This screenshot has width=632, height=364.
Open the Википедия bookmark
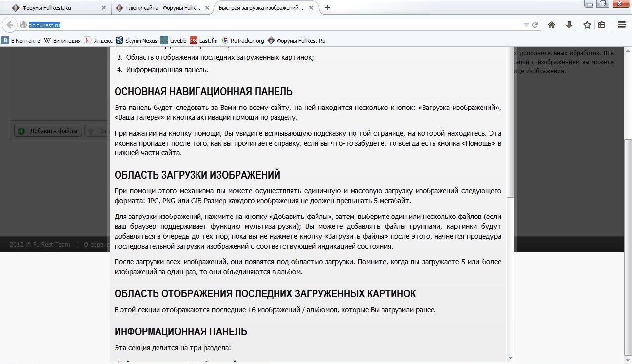click(x=62, y=41)
